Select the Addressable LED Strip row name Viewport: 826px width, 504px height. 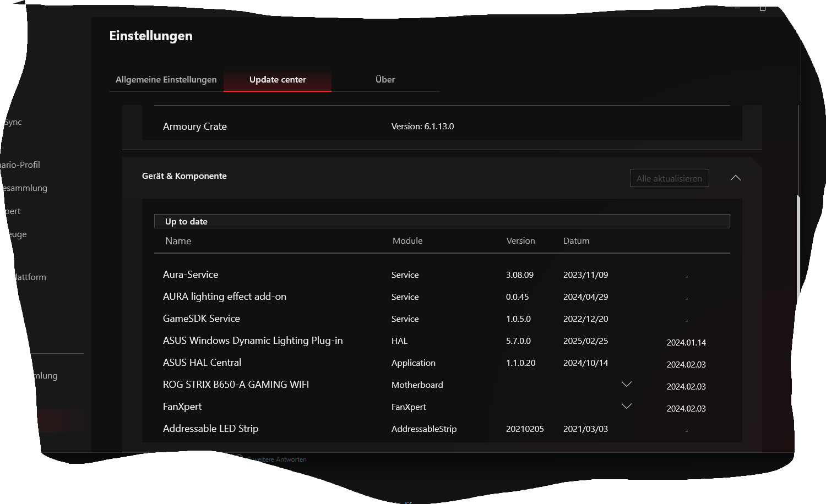tap(210, 429)
